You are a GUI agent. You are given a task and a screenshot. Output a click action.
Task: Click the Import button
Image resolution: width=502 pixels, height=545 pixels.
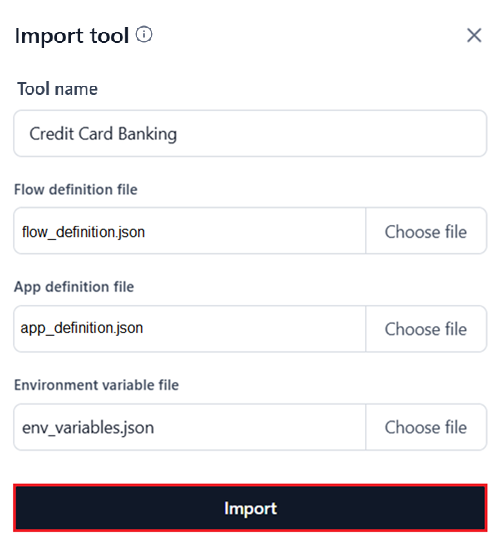pyautogui.click(x=250, y=508)
